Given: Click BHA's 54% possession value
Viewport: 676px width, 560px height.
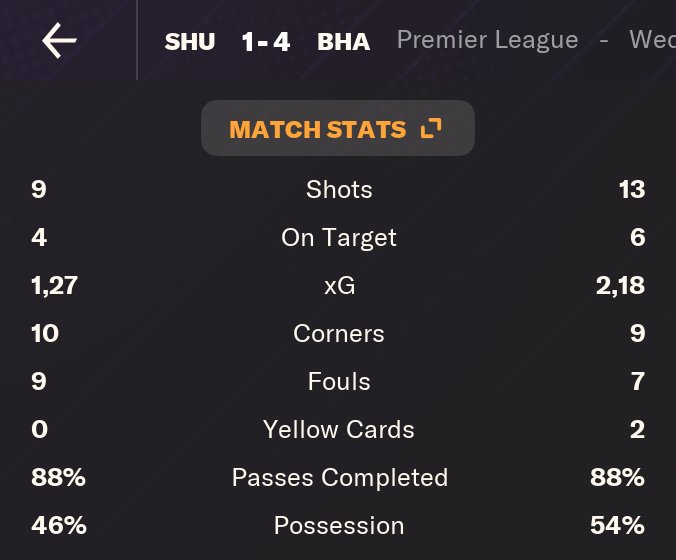Looking at the screenshot, I should (x=617, y=526).
